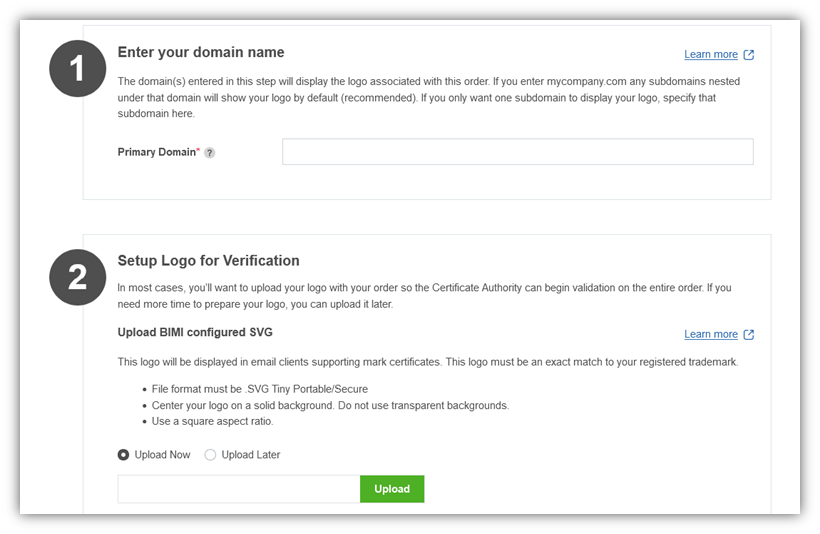The height and width of the screenshot is (534, 820).
Task: Click 'Center your logo on a solid background' bullet
Action: 330,405
